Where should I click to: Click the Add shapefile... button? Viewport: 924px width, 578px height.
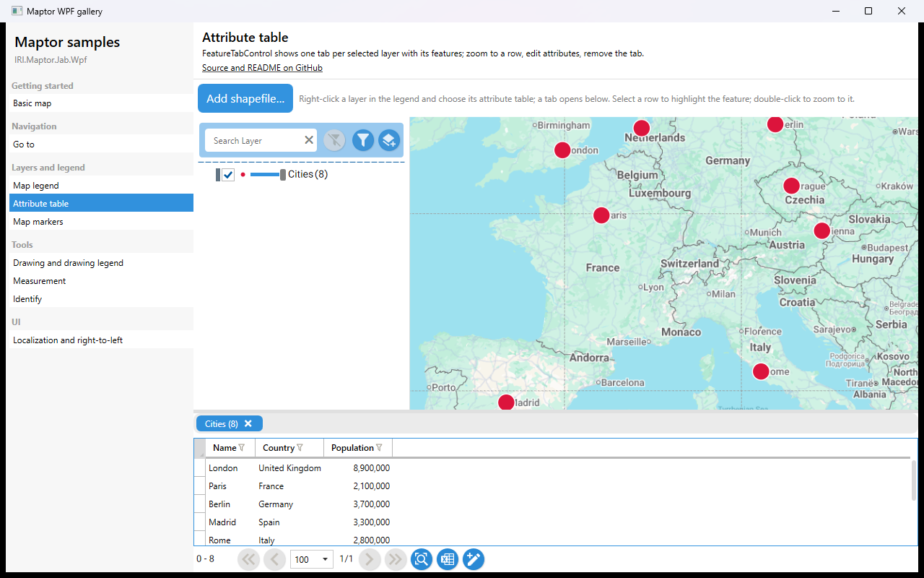click(245, 99)
